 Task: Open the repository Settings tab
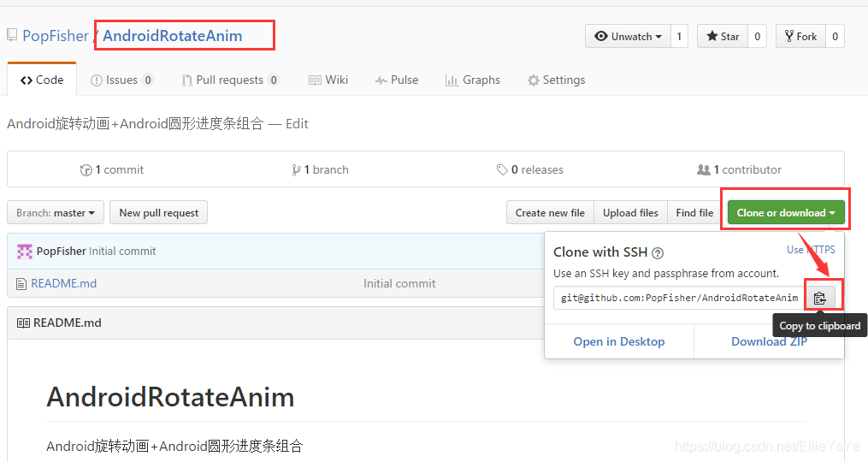pos(557,80)
